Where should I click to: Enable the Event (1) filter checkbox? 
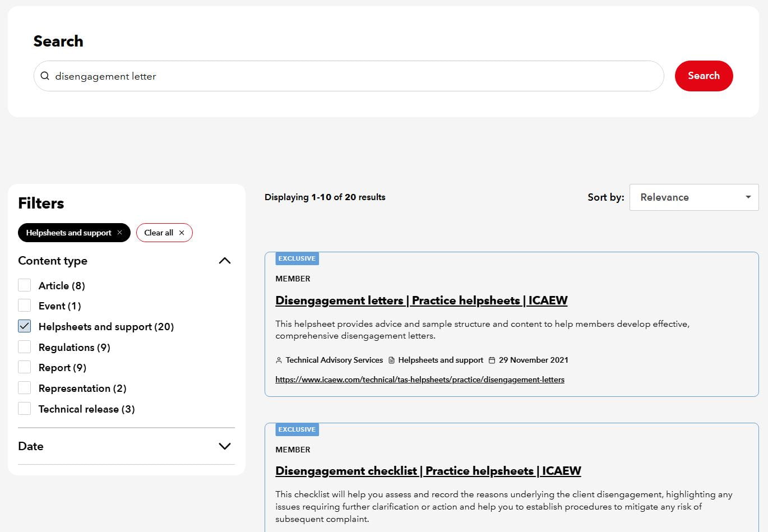(x=24, y=305)
